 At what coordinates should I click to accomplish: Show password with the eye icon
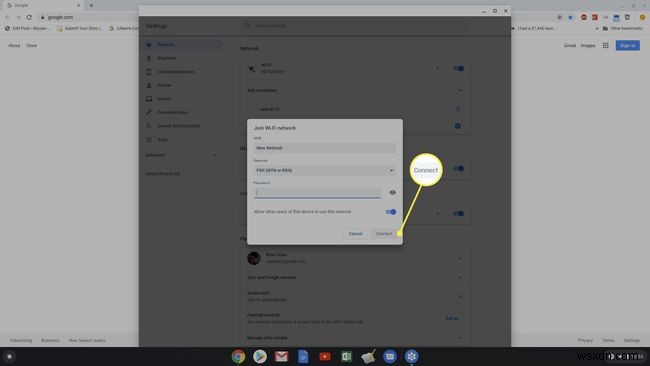[x=392, y=192]
